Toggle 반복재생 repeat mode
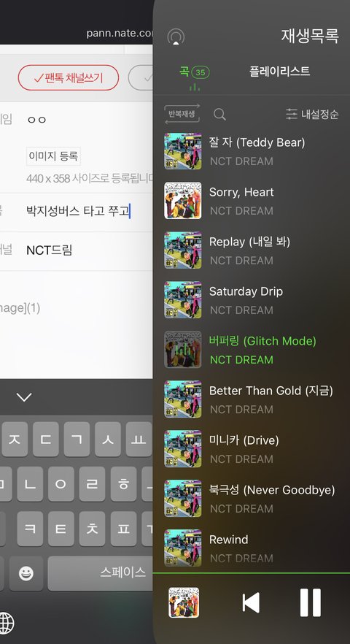This screenshot has width=350, height=644. pos(182,114)
